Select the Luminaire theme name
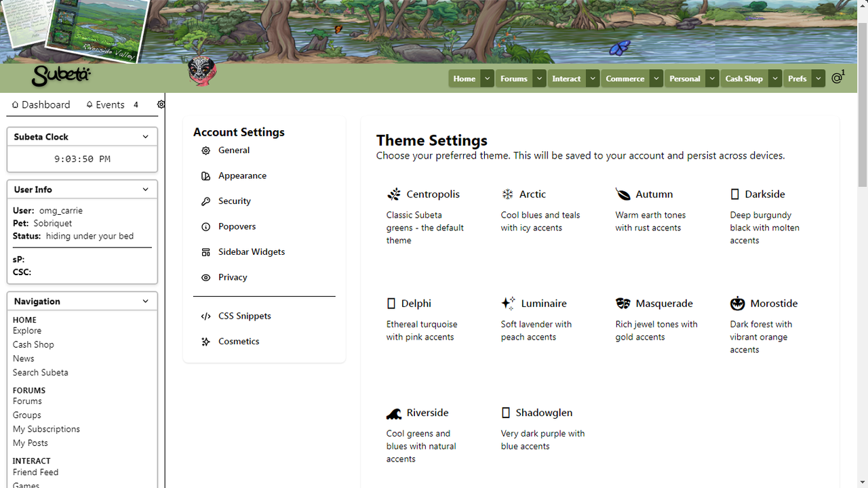 pyautogui.click(x=544, y=304)
